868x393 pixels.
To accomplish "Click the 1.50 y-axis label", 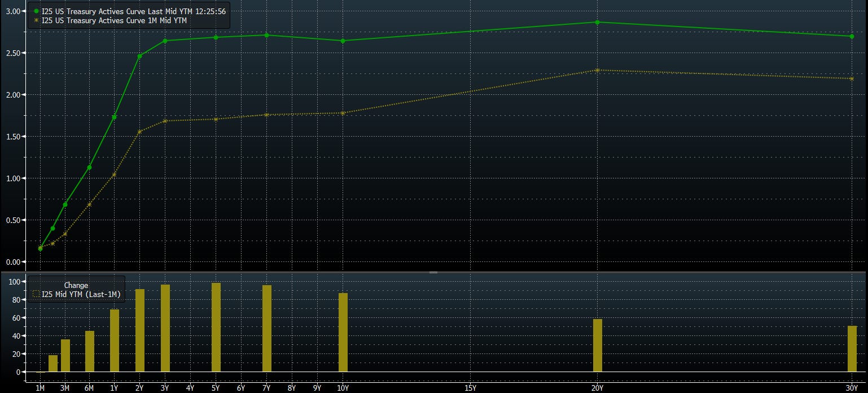I will tap(13, 137).
